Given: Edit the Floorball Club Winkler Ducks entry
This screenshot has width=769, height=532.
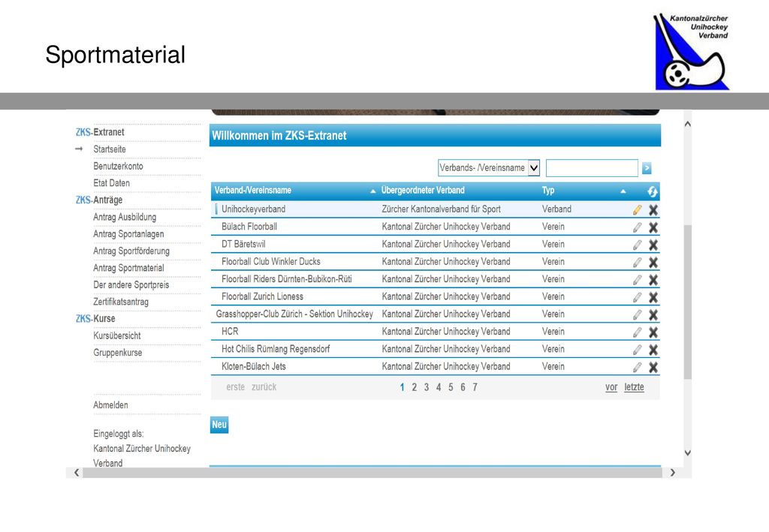Looking at the screenshot, I should click(x=637, y=262).
